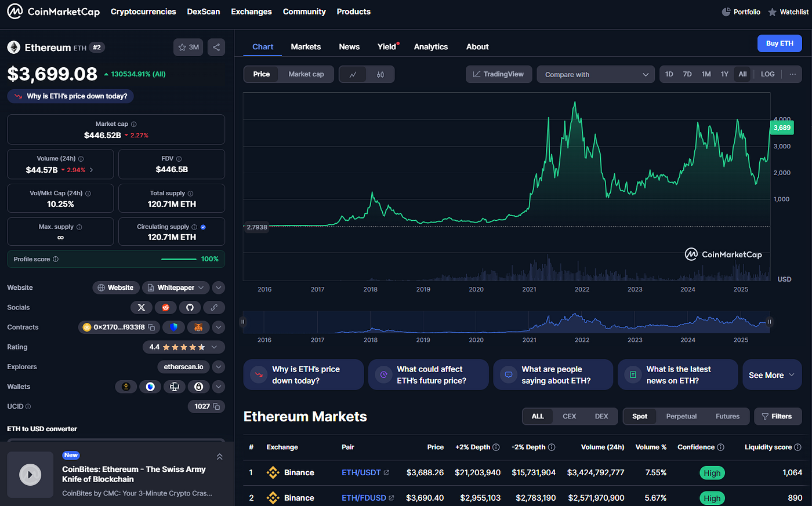Image resolution: width=812 pixels, height=506 pixels.
Task: Open the padlock wallet icon
Action: pyautogui.click(x=199, y=387)
